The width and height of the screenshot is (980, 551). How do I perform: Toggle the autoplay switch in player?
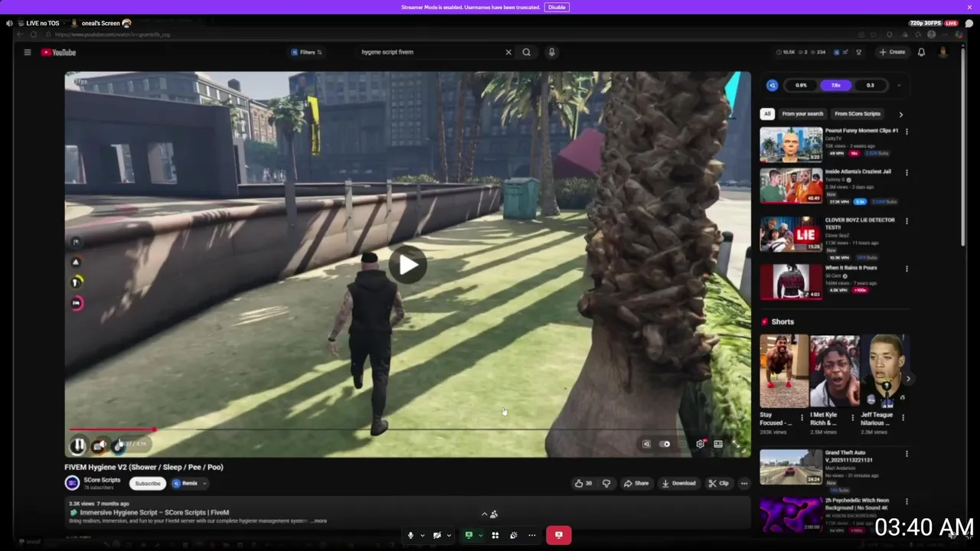666,444
